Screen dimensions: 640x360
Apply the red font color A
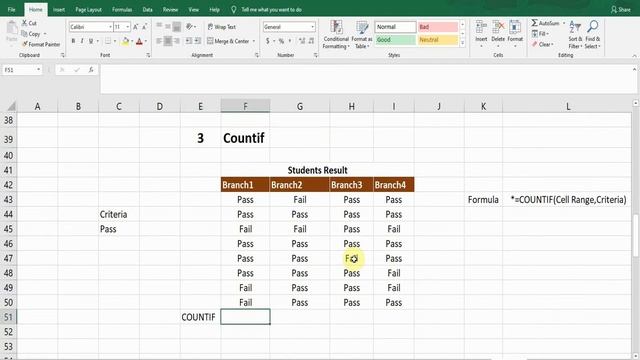click(x=140, y=41)
